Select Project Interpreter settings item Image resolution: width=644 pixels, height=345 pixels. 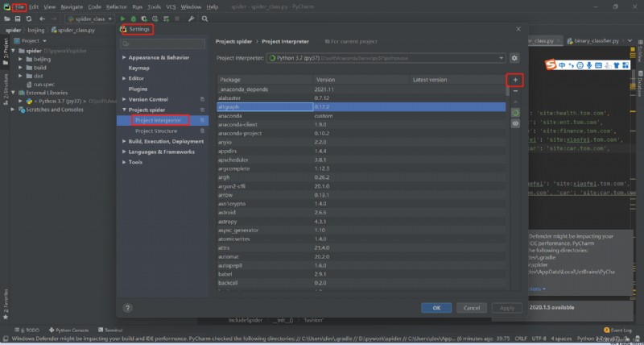[x=158, y=120]
